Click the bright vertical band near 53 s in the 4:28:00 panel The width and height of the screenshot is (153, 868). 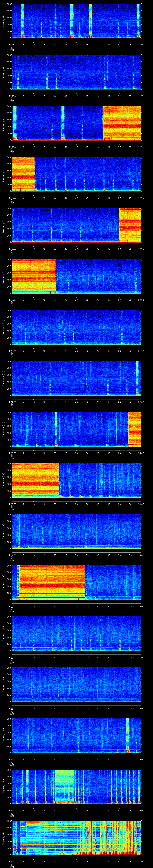[x=128, y=735]
